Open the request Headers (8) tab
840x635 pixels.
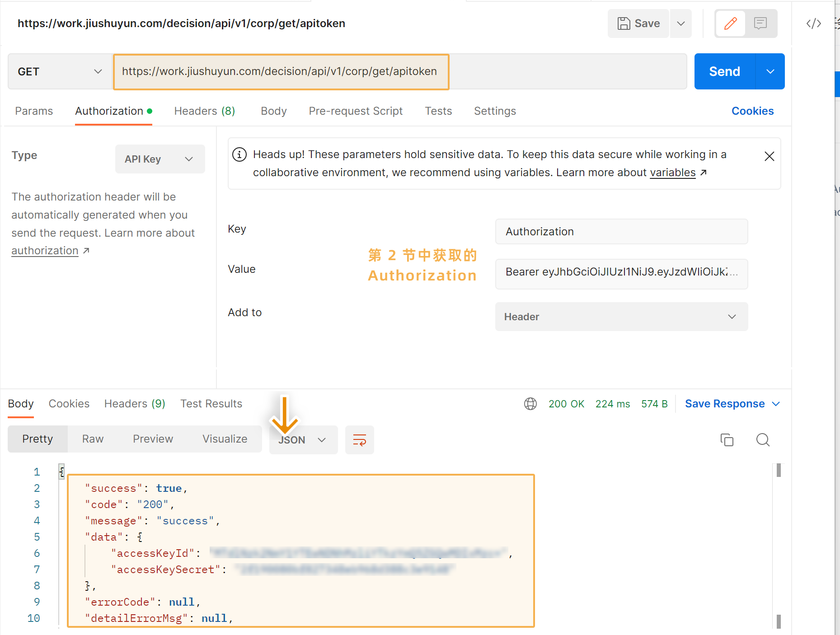tap(205, 111)
